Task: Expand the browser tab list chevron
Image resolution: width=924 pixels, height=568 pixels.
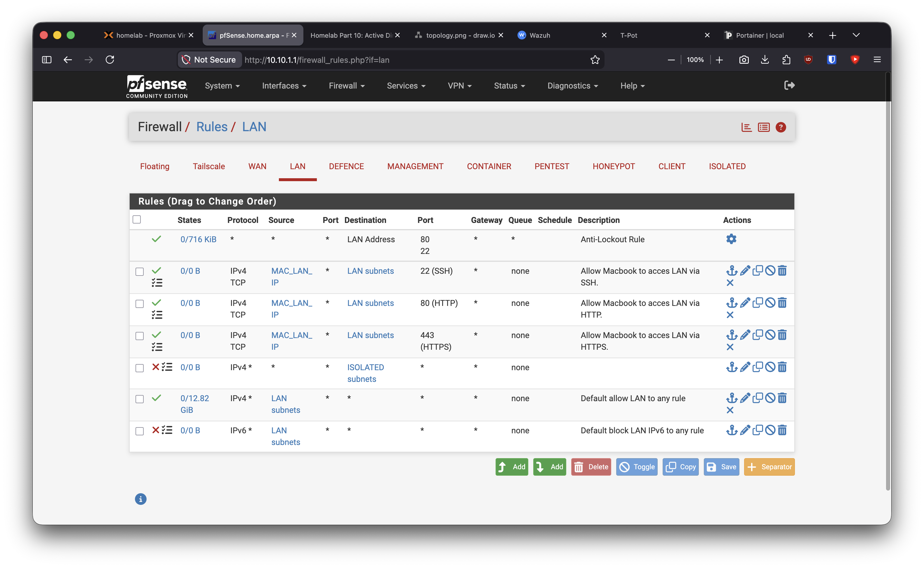Action: click(x=856, y=35)
